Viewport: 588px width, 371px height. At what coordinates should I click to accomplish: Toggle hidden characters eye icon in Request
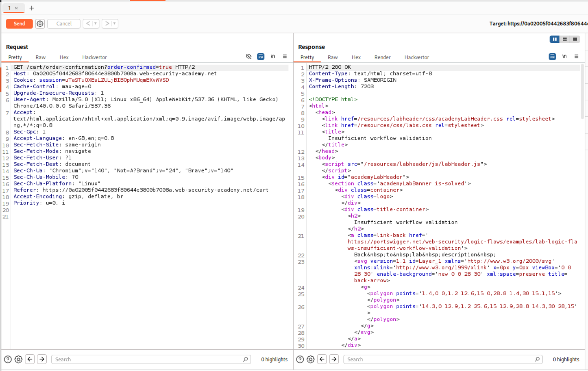249,57
